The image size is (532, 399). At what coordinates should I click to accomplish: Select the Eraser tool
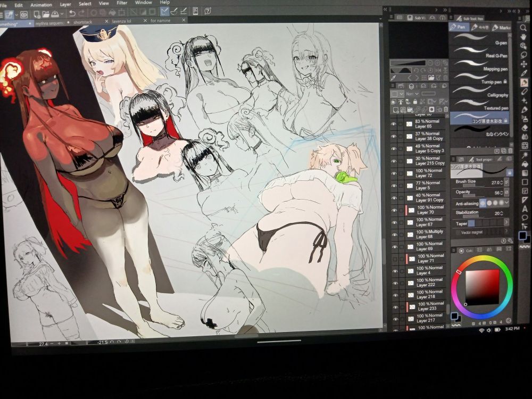(x=524, y=128)
